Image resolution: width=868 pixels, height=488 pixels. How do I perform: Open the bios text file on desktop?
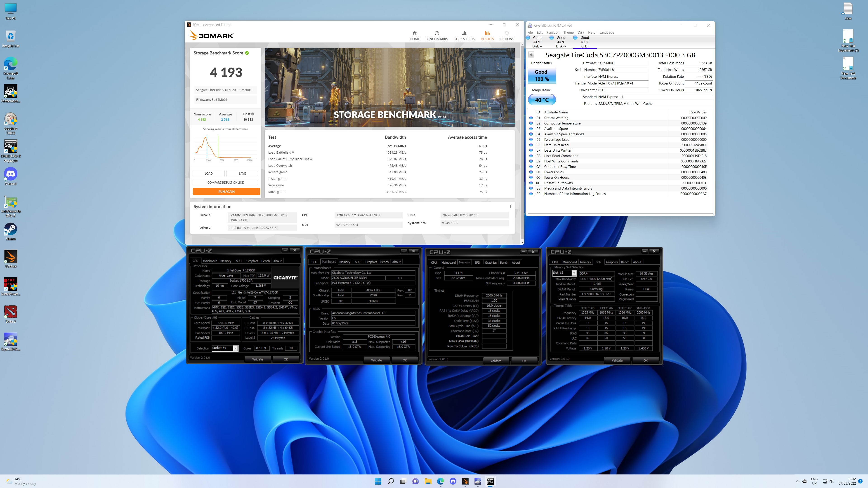point(848,11)
